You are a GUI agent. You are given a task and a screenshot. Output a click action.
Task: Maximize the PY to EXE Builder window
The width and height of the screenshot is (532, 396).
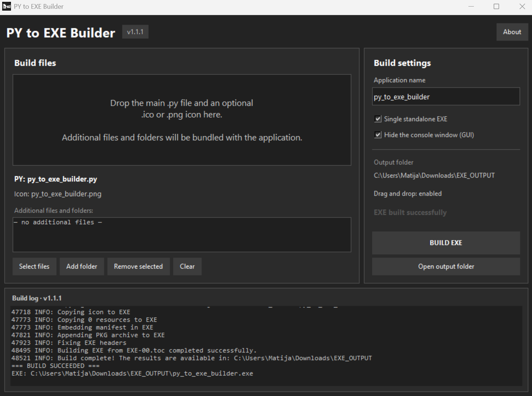pyautogui.click(x=496, y=7)
